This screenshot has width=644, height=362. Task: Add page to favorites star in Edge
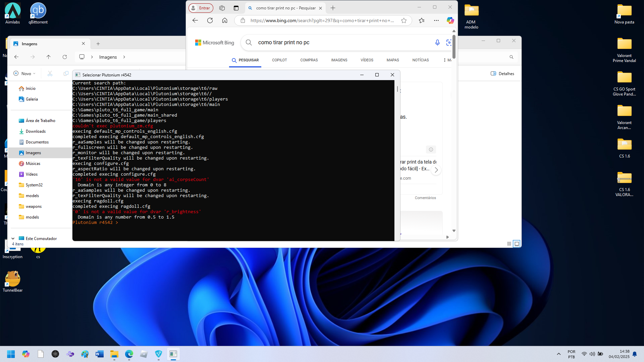click(x=404, y=20)
